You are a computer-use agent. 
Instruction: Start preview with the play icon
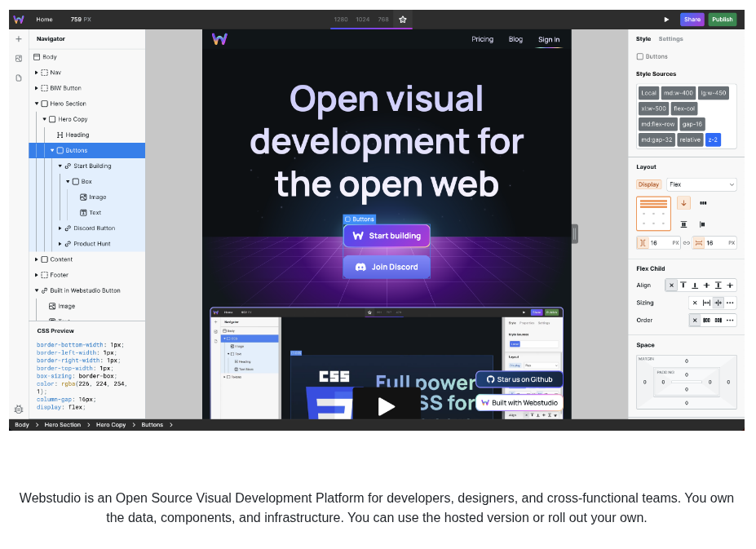[666, 20]
